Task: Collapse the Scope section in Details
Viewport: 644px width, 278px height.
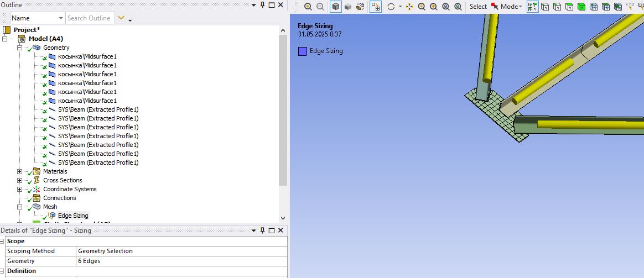Action: pyautogui.click(x=2, y=241)
